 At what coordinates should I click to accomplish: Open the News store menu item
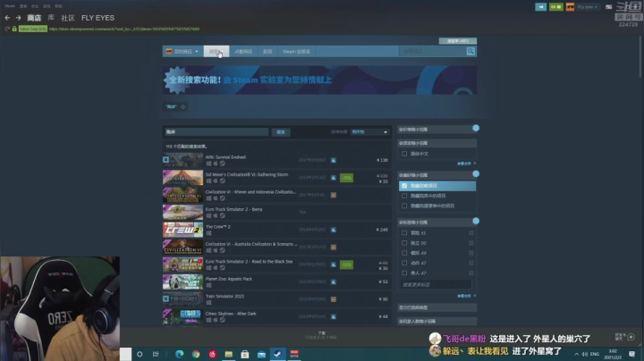pyautogui.click(x=267, y=51)
